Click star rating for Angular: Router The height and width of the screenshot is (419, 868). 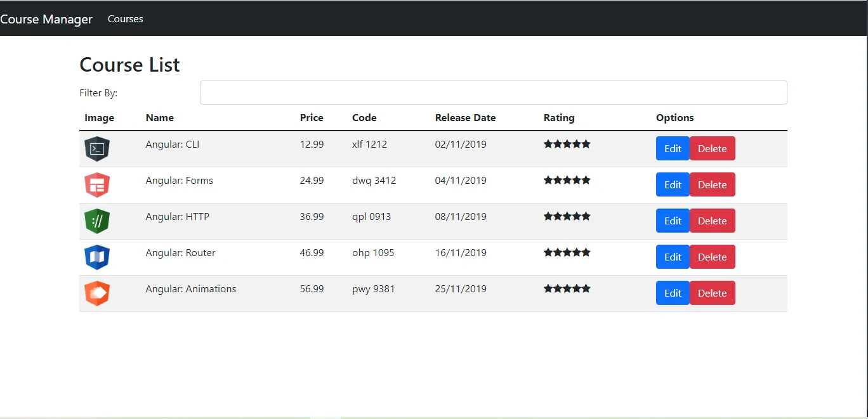click(x=567, y=252)
